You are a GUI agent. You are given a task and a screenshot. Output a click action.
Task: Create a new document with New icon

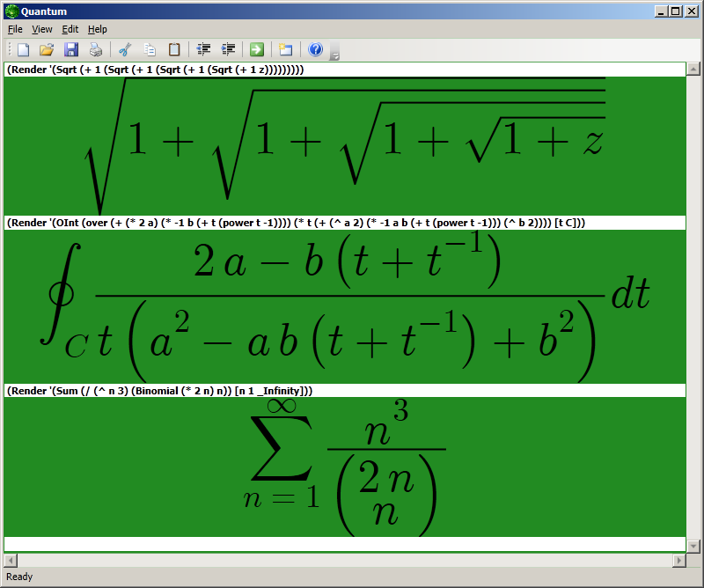[24, 49]
